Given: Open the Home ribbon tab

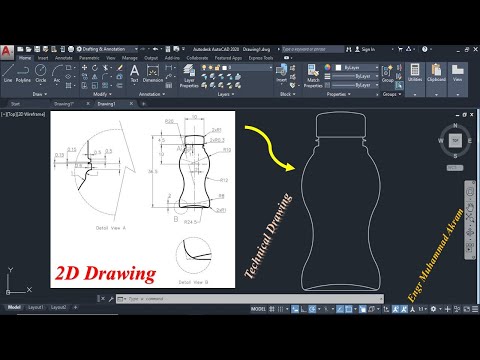Looking at the screenshot, I should click(x=25, y=58).
